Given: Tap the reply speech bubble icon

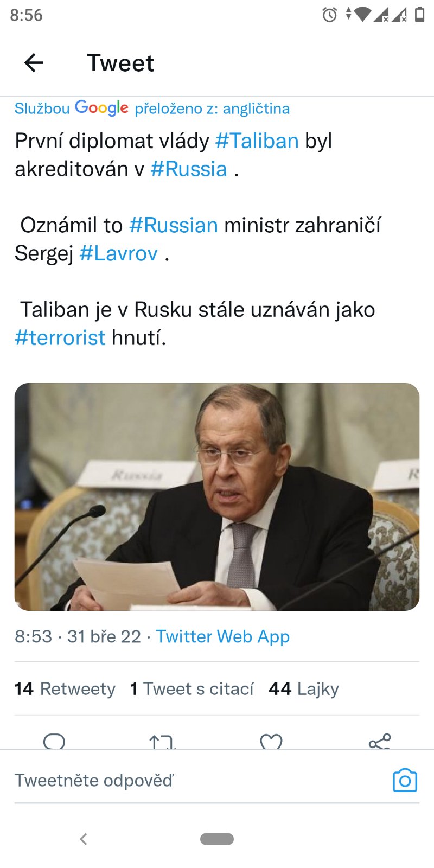Looking at the screenshot, I should coord(54,741).
